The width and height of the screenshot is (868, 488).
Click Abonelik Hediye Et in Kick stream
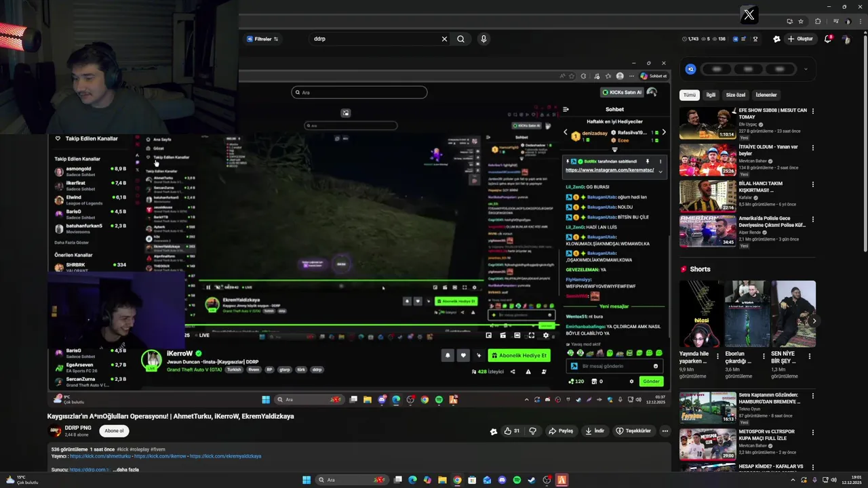(519, 355)
